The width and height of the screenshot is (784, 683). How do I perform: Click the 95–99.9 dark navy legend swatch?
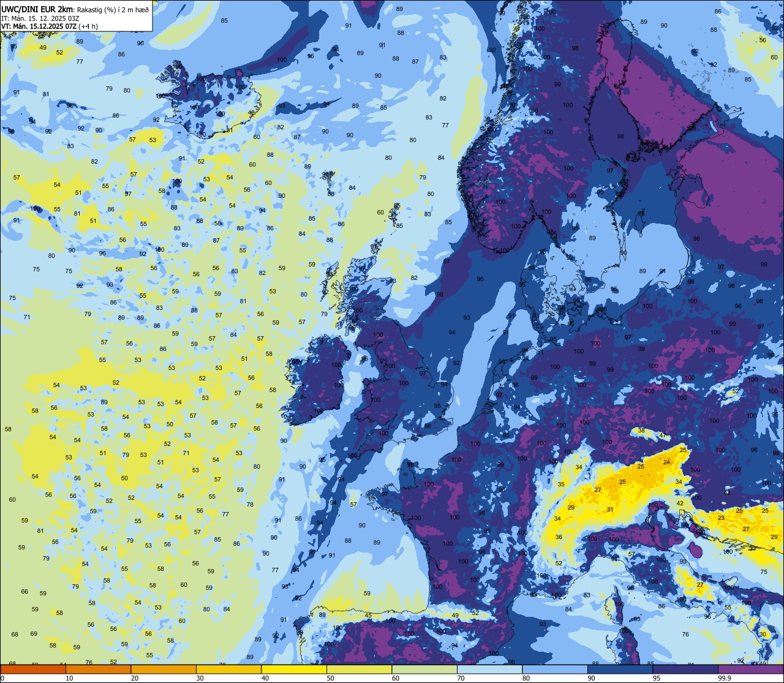[x=685, y=669]
